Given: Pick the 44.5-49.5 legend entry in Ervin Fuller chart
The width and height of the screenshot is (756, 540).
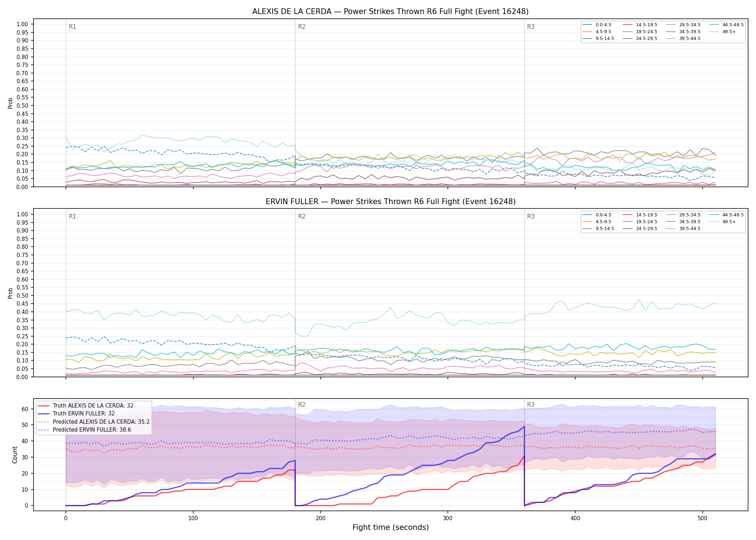Looking at the screenshot, I should [x=726, y=215].
